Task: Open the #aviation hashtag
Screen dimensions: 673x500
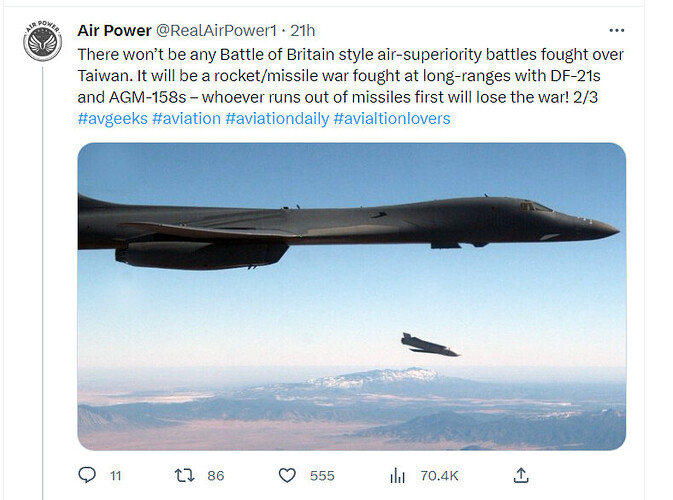Action: (x=185, y=118)
